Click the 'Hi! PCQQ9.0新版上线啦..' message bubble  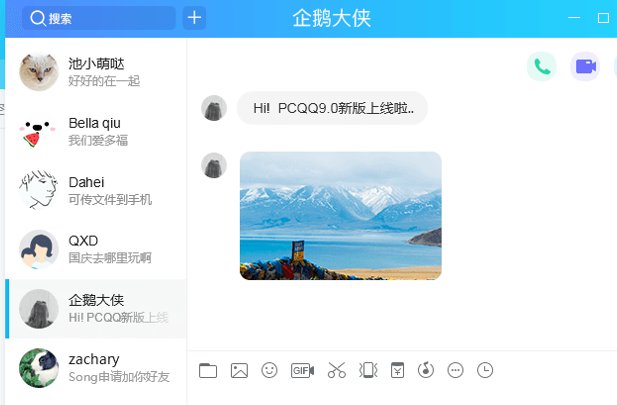332,108
